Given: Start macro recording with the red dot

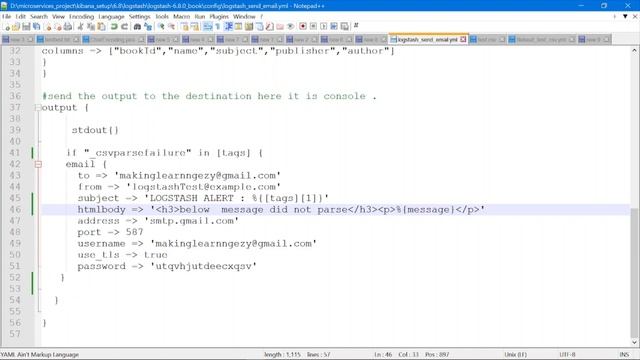Looking at the screenshot, I should [303, 27].
